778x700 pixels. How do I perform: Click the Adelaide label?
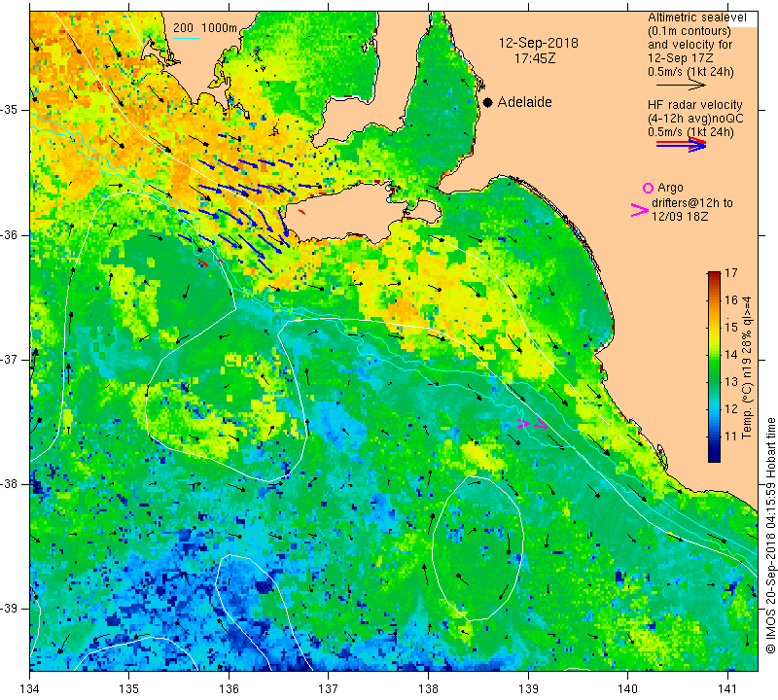point(524,102)
